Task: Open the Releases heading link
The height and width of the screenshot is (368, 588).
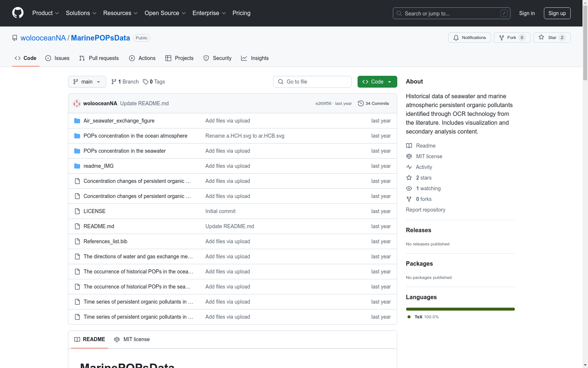Action: (419, 230)
